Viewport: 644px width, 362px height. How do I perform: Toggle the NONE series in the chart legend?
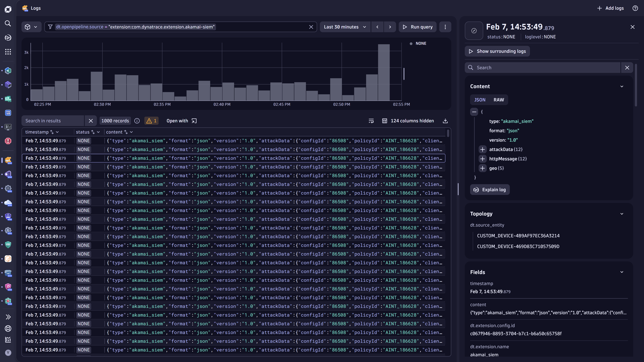coord(418,43)
